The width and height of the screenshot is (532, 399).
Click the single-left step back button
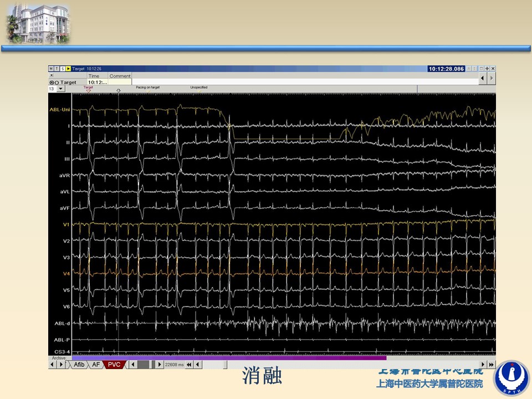[197, 365]
